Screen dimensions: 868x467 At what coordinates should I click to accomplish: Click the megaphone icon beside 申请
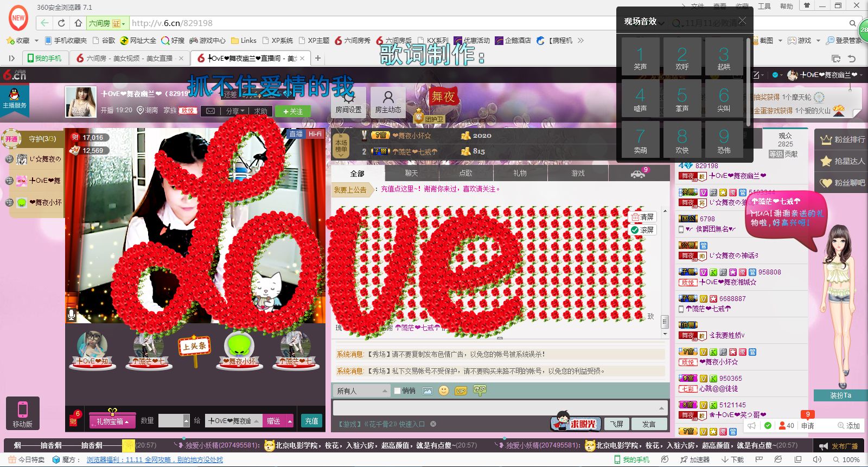click(752, 426)
